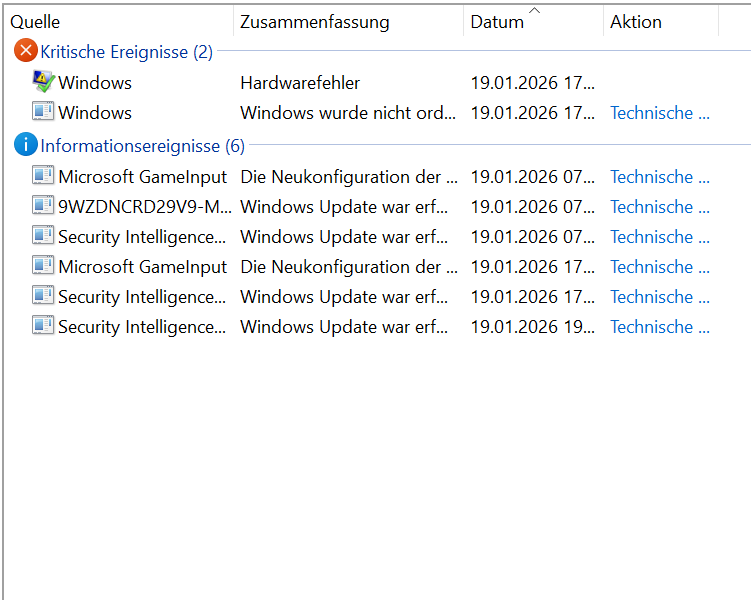This screenshot has width=751, height=600.
Task: Click icon of 'Windows wurde nicht ord...' row
Action: (x=43, y=112)
